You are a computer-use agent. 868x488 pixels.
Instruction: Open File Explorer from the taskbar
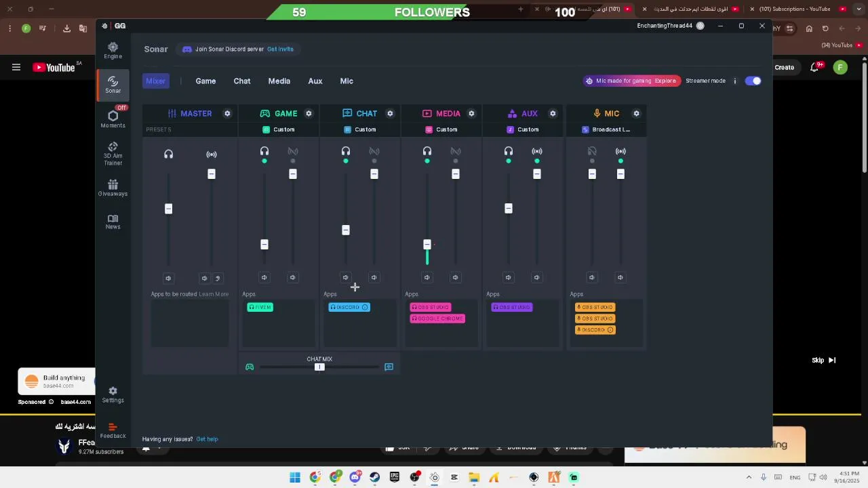(474, 477)
